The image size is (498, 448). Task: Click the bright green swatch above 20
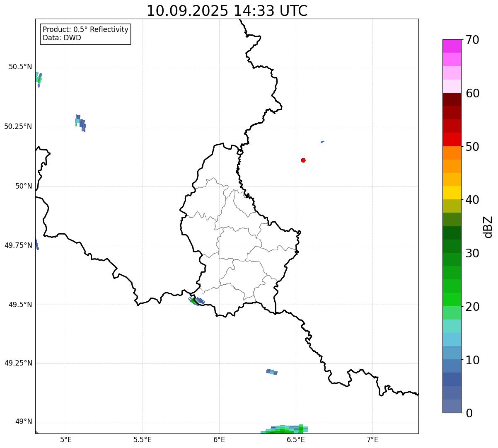pyautogui.click(x=452, y=299)
